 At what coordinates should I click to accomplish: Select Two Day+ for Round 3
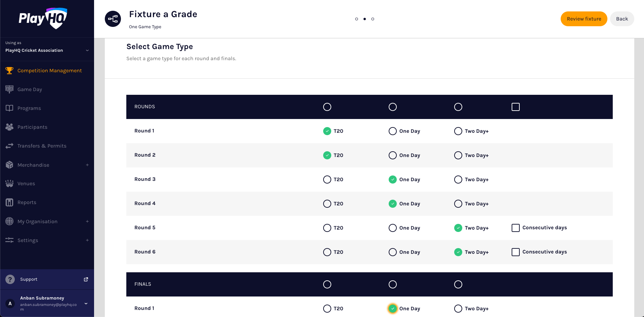click(458, 180)
